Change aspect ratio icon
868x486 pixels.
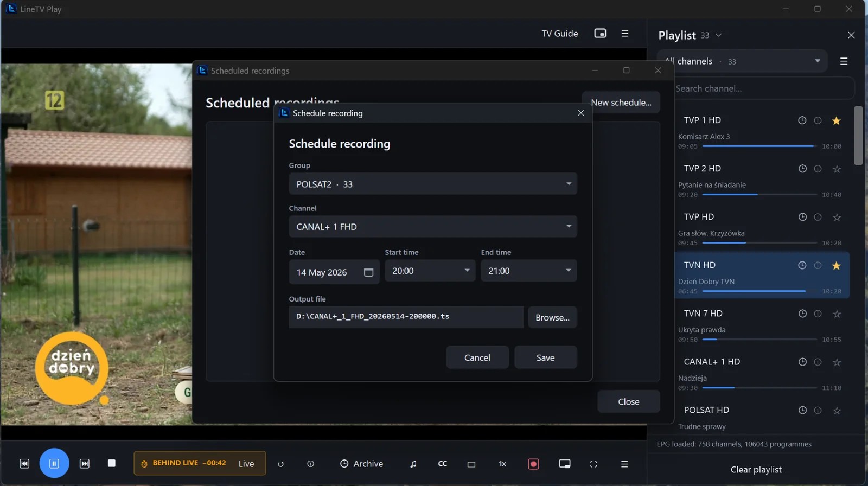tap(471, 464)
